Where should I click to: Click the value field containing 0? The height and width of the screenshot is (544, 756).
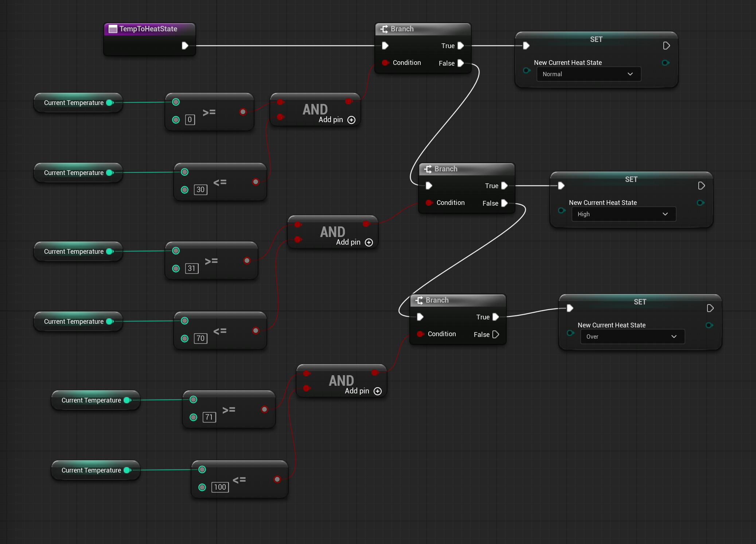click(x=190, y=120)
